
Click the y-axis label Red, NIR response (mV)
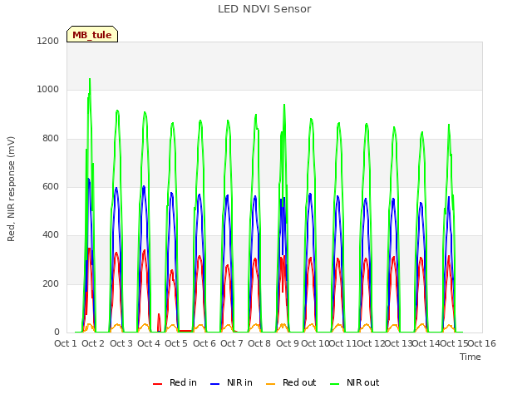(11, 189)
